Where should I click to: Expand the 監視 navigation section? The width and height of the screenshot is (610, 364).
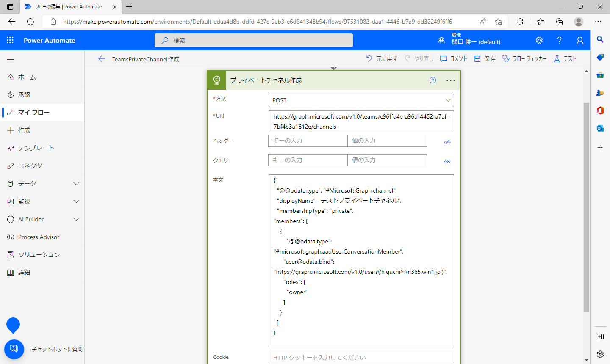click(x=76, y=201)
